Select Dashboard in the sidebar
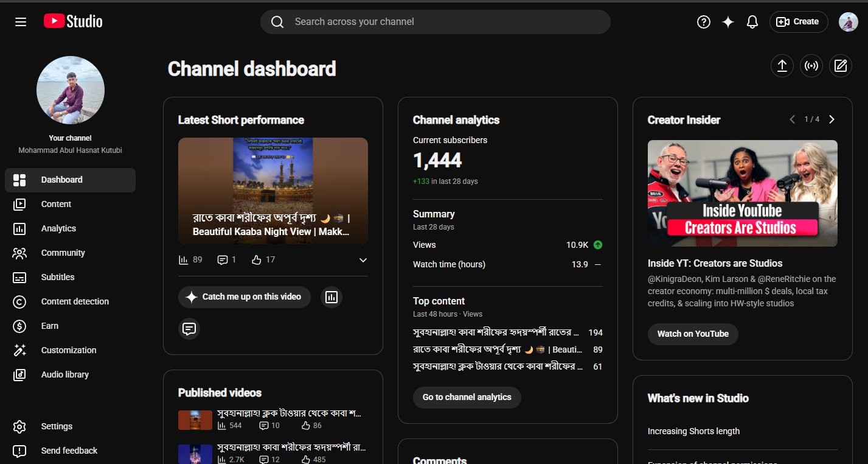868x464 pixels. 70,180
